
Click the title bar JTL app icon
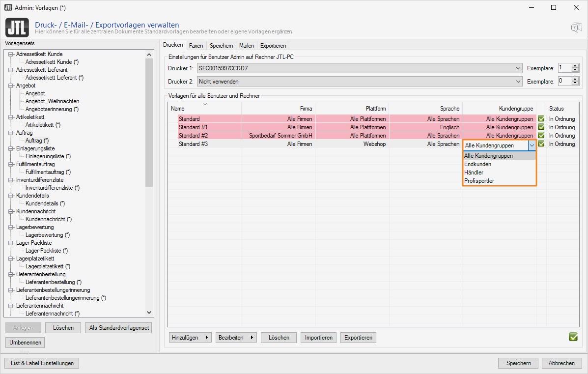pyautogui.click(x=8, y=7)
